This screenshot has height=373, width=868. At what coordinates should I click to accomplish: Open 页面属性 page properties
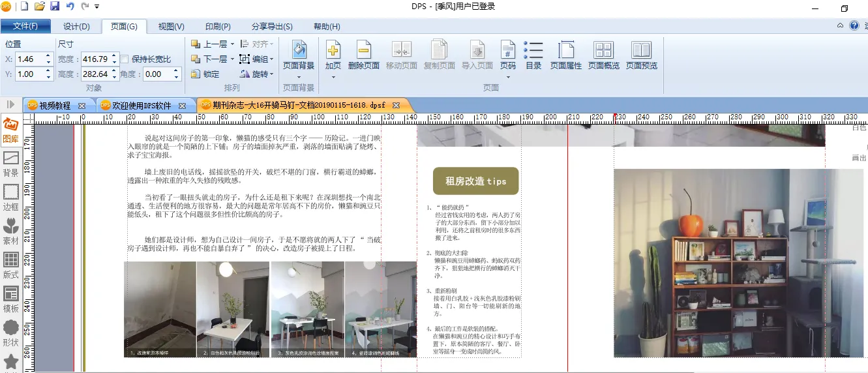coord(565,55)
